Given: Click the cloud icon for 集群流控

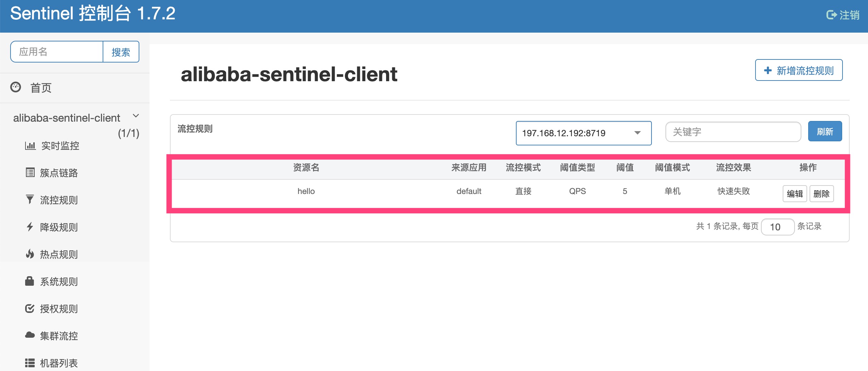Looking at the screenshot, I should (x=30, y=335).
